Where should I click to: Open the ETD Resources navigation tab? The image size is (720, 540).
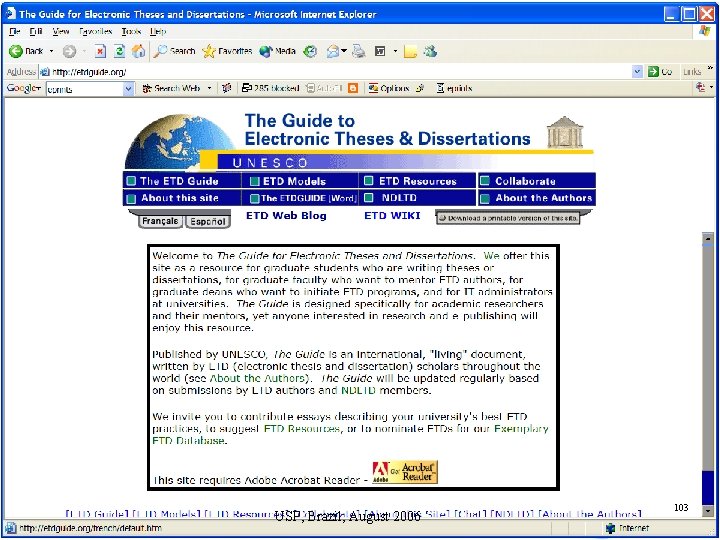[417, 181]
